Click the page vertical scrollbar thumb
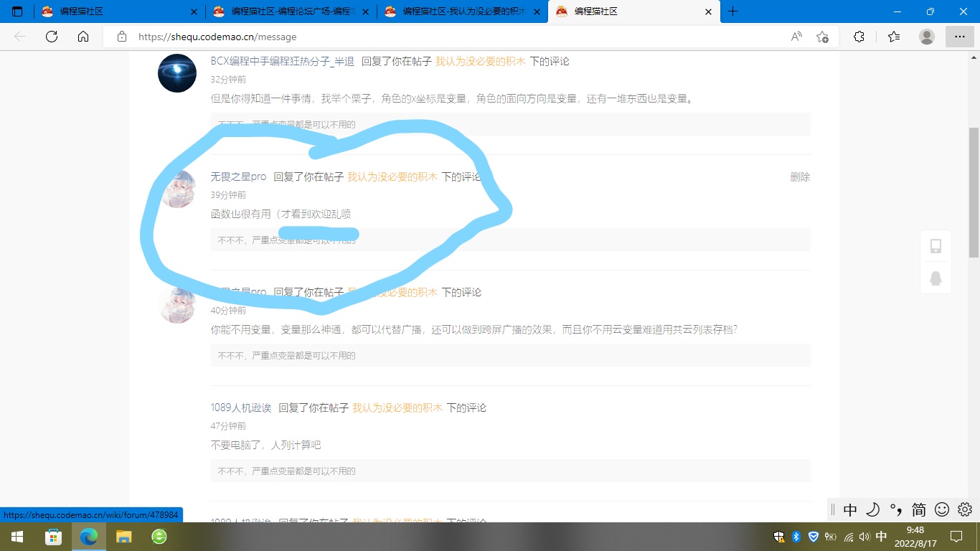Image resolution: width=980 pixels, height=551 pixels. click(x=974, y=192)
